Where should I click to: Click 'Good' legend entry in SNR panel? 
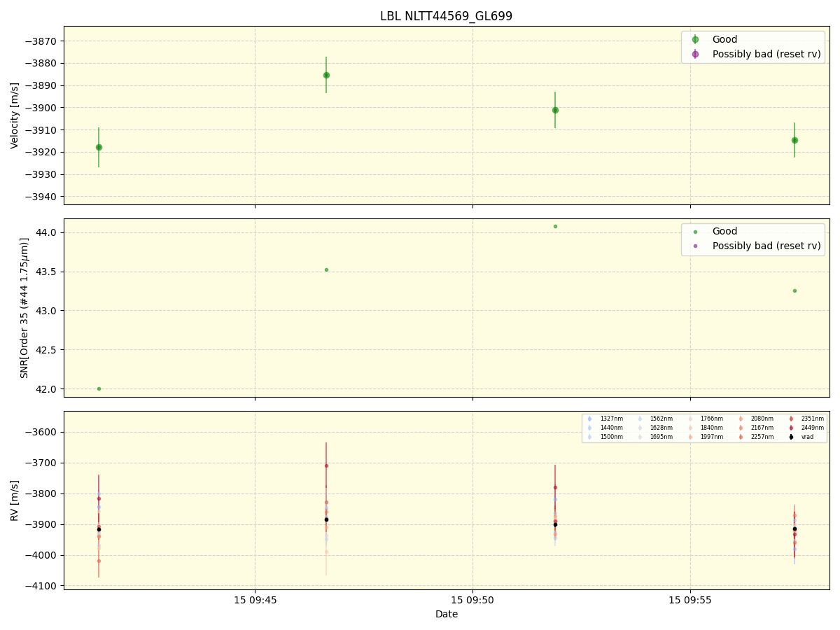724,232
